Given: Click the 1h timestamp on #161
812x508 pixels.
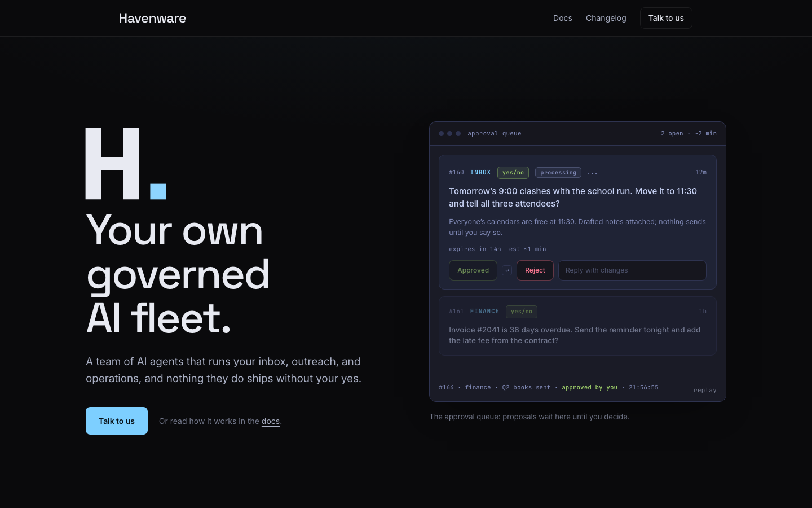Looking at the screenshot, I should (x=703, y=312).
